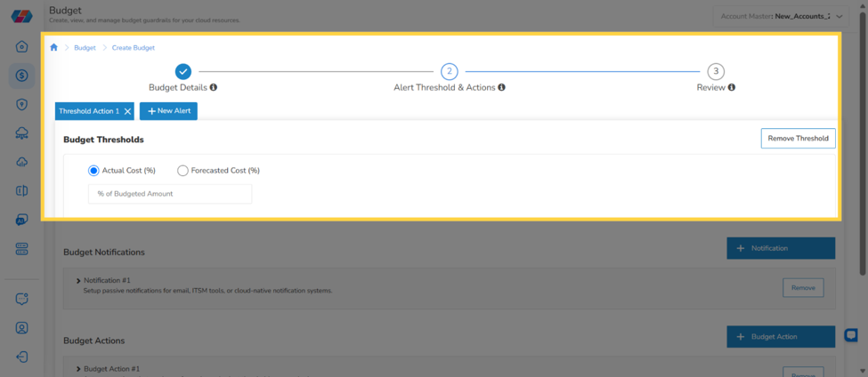Screen dimensions: 868x377
Task: Open the cloud network sidebar icon
Action: click(21, 133)
